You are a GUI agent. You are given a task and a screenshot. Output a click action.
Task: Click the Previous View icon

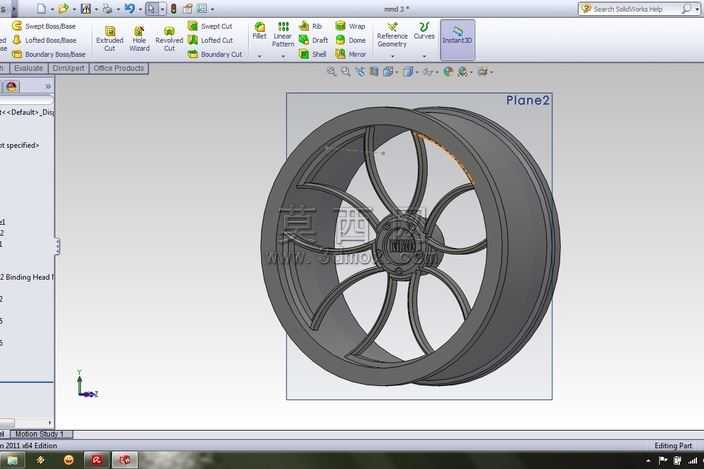pos(360,71)
